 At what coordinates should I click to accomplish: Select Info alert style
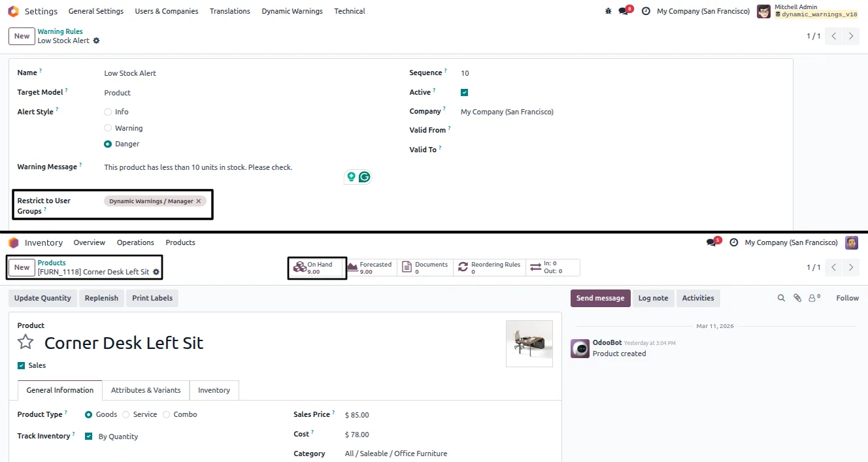pyautogui.click(x=108, y=112)
